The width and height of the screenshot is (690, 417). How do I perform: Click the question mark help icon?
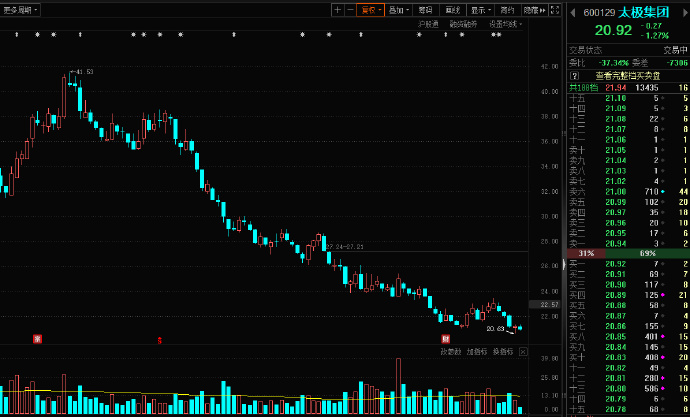point(574,75)
